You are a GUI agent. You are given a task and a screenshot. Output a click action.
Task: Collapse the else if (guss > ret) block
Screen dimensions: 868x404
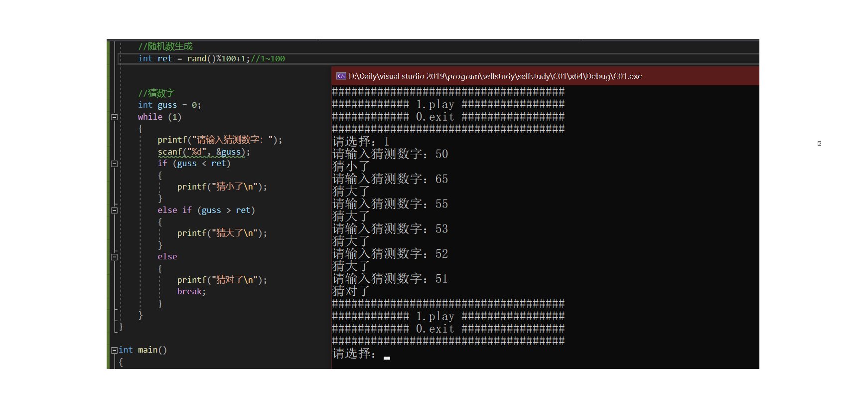[x=114, y=210]
